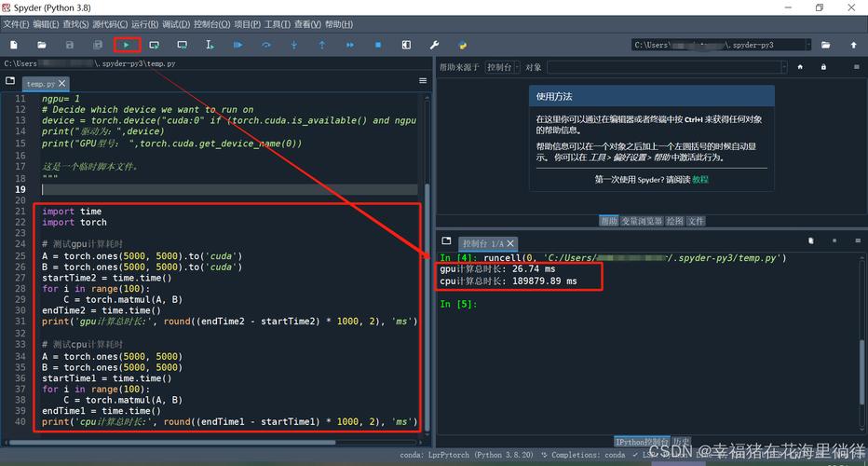Browse for a working directory
This screenshot has height=466, width=868.
point(825,45)
